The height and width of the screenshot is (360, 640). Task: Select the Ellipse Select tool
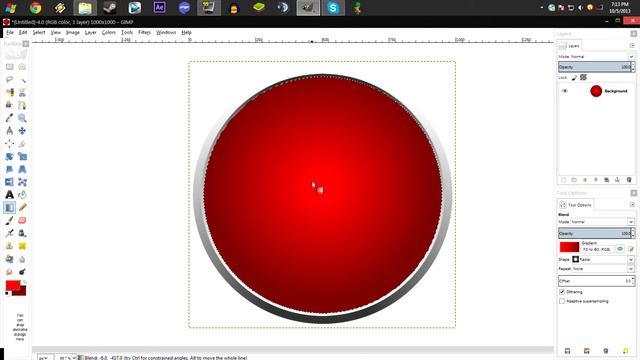(22, 67)
